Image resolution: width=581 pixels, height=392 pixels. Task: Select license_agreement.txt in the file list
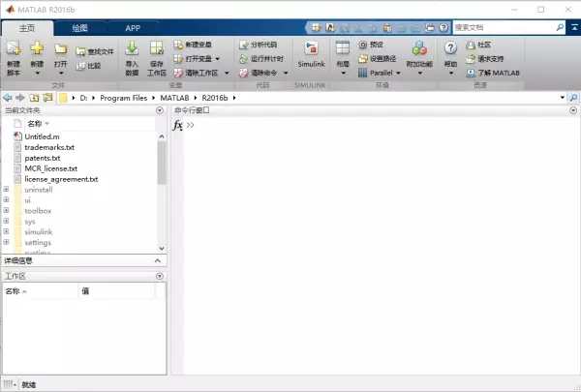pyautogui.click(x=61, y=179)
